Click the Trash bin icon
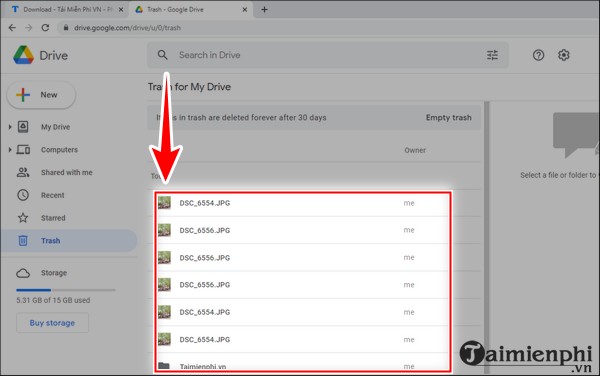 23,240
